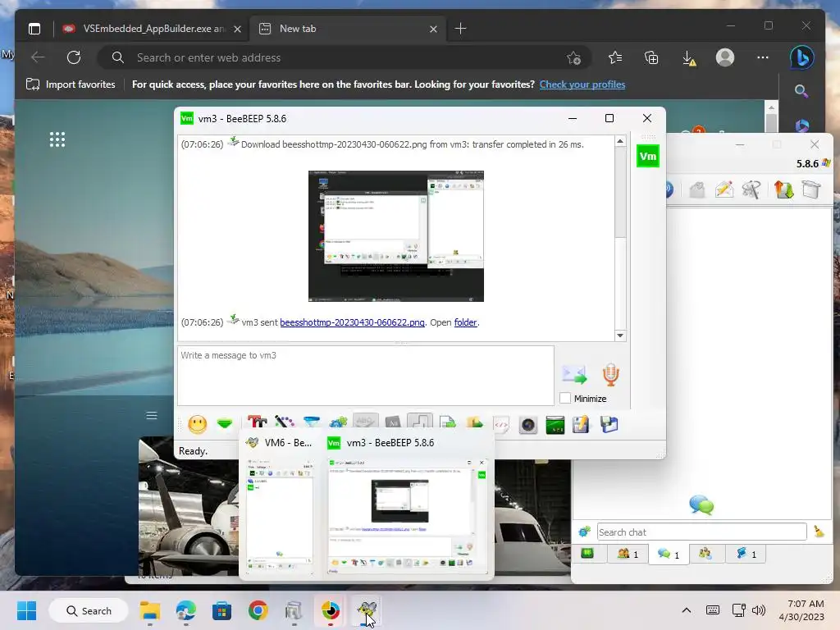The image size is (840, 630).
Task: Save chat using the floppy disks icon
Action: (609, 425)
